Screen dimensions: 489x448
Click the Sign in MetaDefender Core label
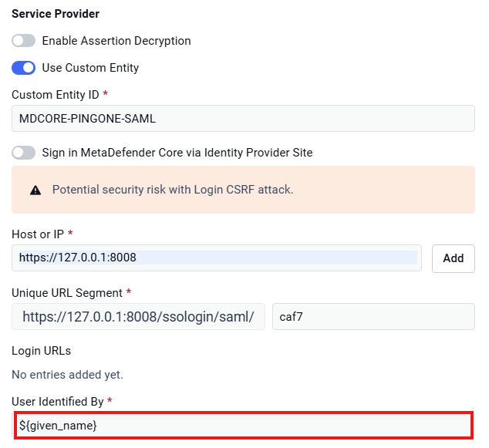[x=177, y=153]
